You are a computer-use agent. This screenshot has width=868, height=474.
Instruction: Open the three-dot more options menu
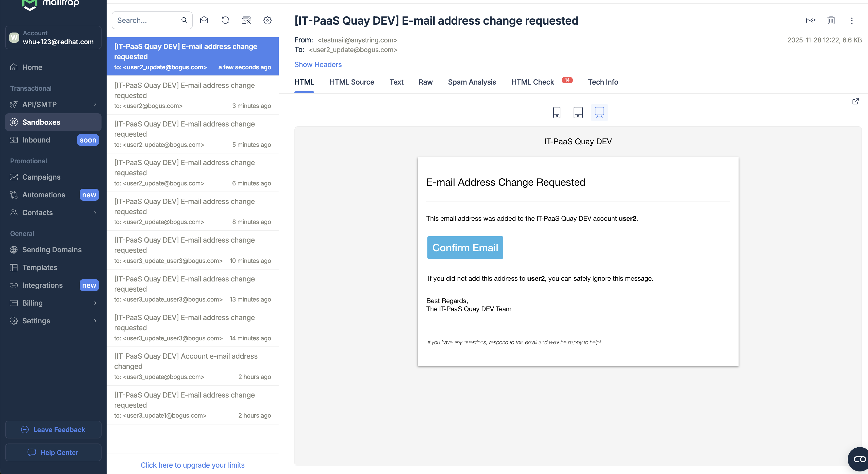click(x=852, y=21)
